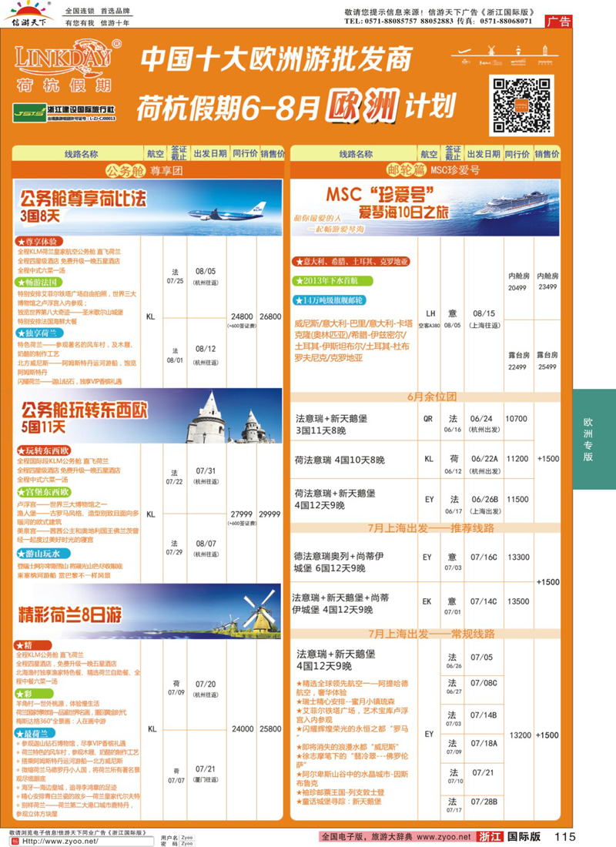Click the 浙江建设国际旅行社 green logo

[x=65, y=112]
